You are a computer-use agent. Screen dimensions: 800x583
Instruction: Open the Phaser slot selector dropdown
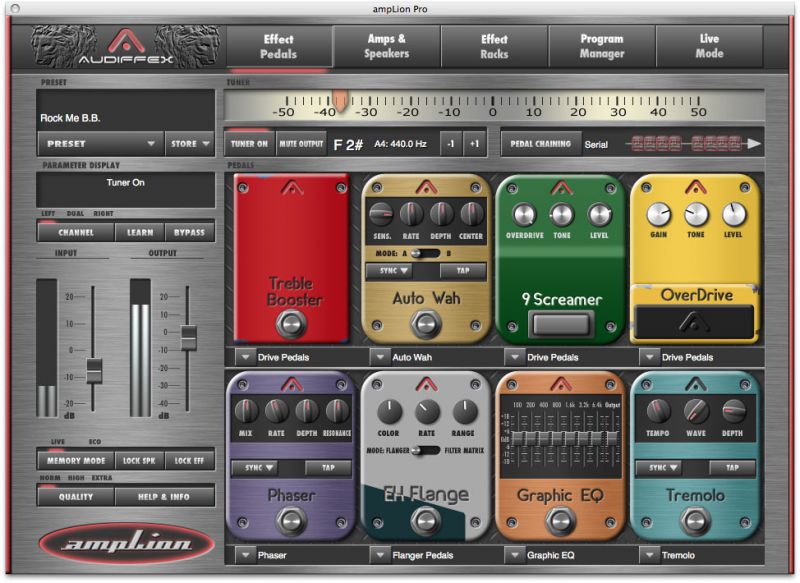245,555
